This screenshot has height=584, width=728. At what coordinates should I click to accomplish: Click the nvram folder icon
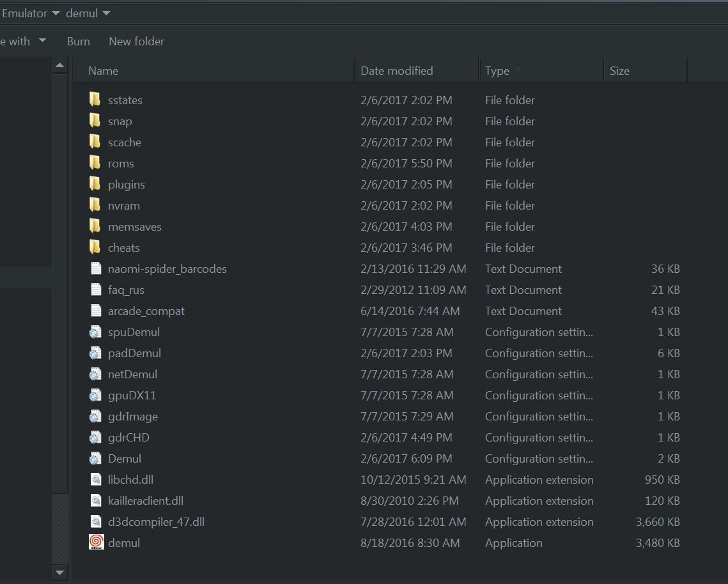tap(95, 205)
